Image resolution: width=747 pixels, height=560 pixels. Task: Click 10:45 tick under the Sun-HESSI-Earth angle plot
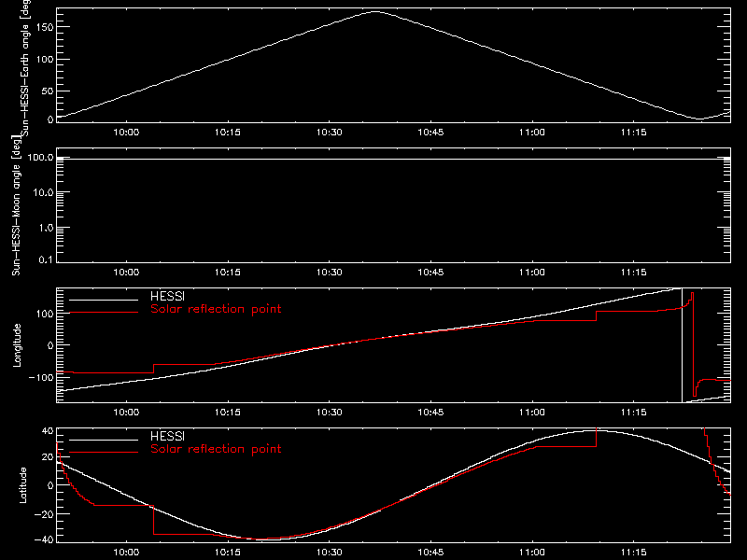click(430, 133)
